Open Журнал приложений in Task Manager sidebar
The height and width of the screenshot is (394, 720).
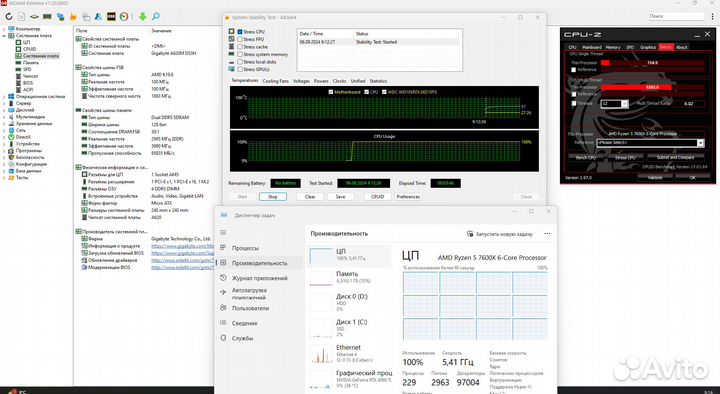pyautogui.click(x=259, y=278)
